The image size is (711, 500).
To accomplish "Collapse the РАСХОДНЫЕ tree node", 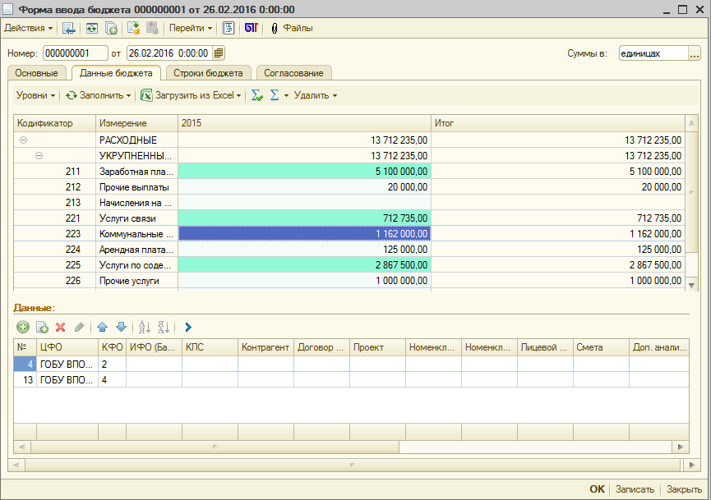I will click(23, 141).
